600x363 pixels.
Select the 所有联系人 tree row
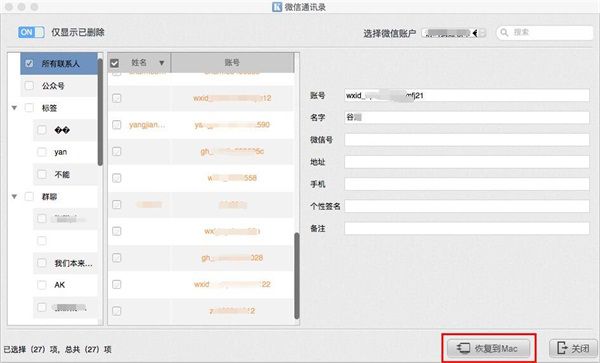point(59,63)
